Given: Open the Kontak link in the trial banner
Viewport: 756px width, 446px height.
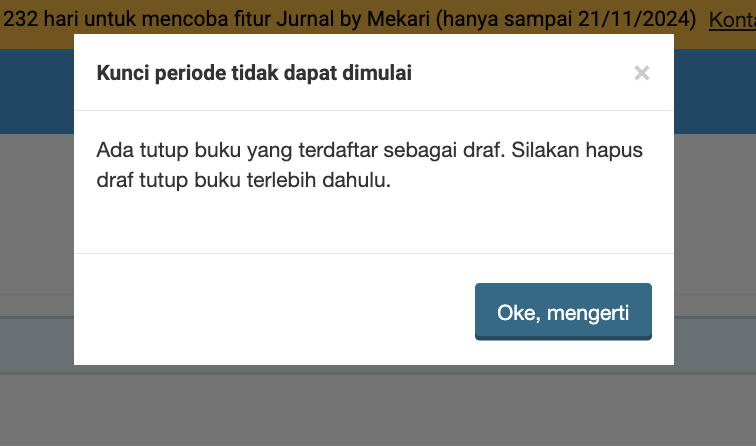Looking at the screenshot, I should [x=732, y=19].
